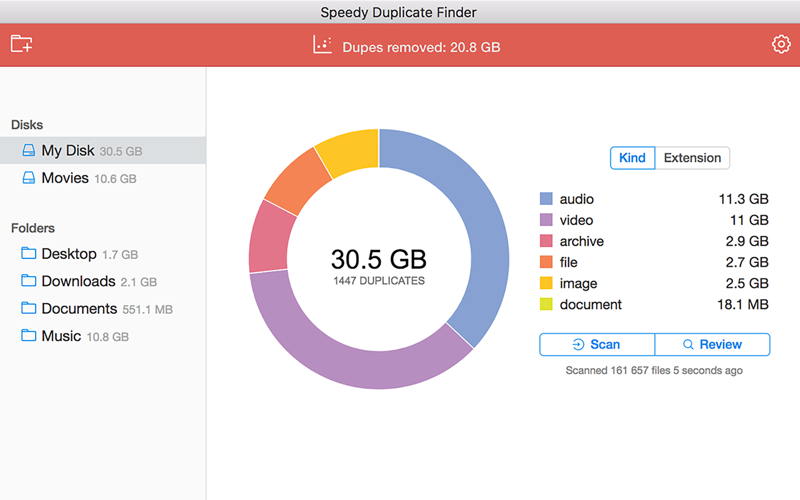Screen dimensions: 800x500
Task: Click the dupes removed chart icon
Action: 322,45
